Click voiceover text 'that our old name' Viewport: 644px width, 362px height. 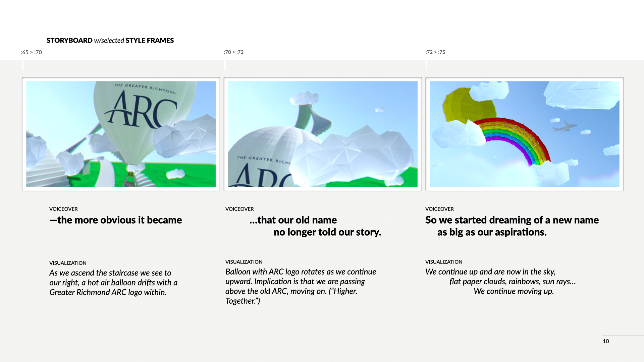coord(293,220)
